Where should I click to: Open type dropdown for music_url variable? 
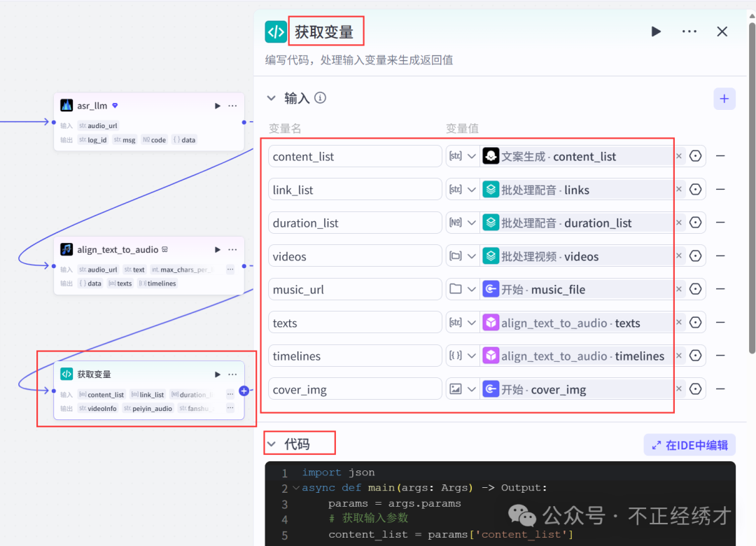[462, 289]
